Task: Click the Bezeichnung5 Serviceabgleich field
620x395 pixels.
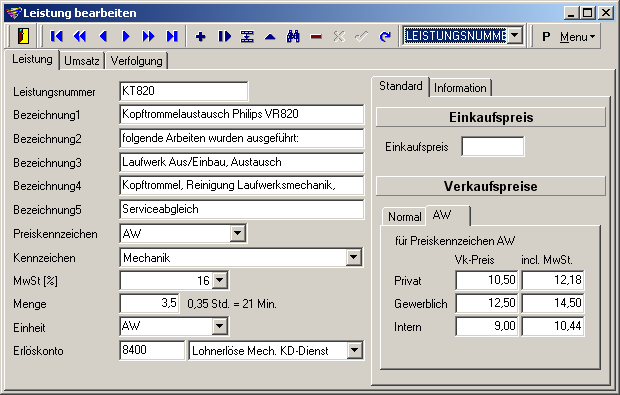Action: [x=241, y=209]
